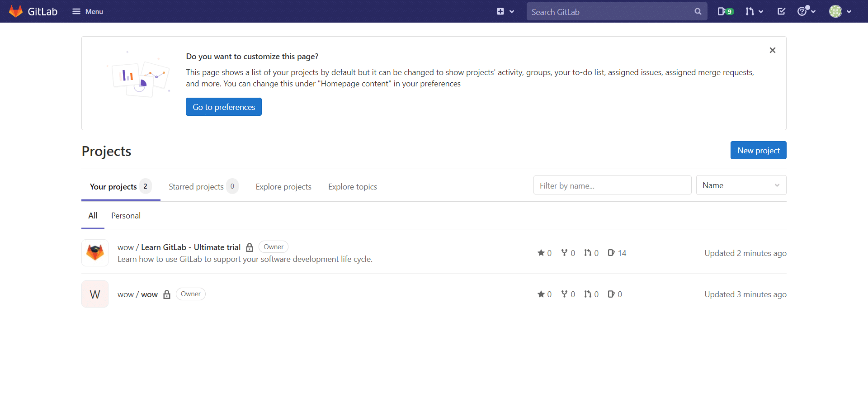The image size is (868, 398).
Task: Click the forks count for wow project
Action: [x=568, y=294]
